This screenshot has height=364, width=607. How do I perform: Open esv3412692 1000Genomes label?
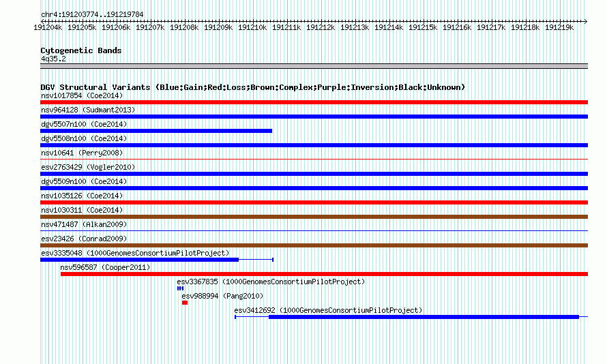328,310
